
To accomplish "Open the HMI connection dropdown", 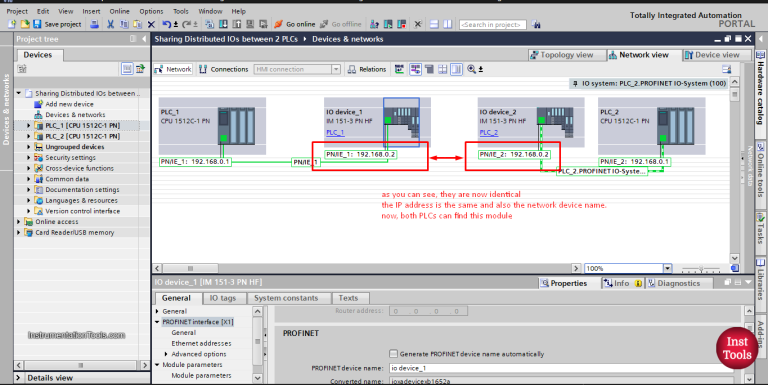I will tap(336, 70).
